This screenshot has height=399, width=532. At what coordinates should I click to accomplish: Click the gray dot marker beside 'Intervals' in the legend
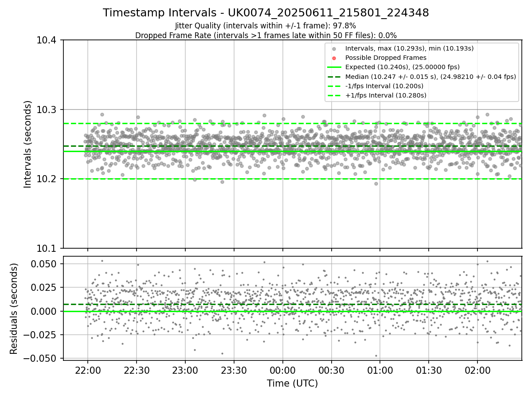coord(334,48)
